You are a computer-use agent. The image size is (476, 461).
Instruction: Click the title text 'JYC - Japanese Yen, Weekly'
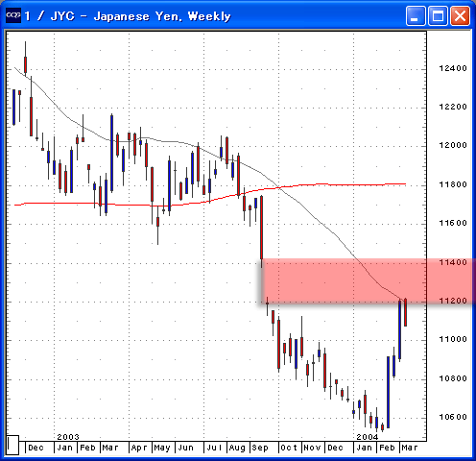pos(141,16)
